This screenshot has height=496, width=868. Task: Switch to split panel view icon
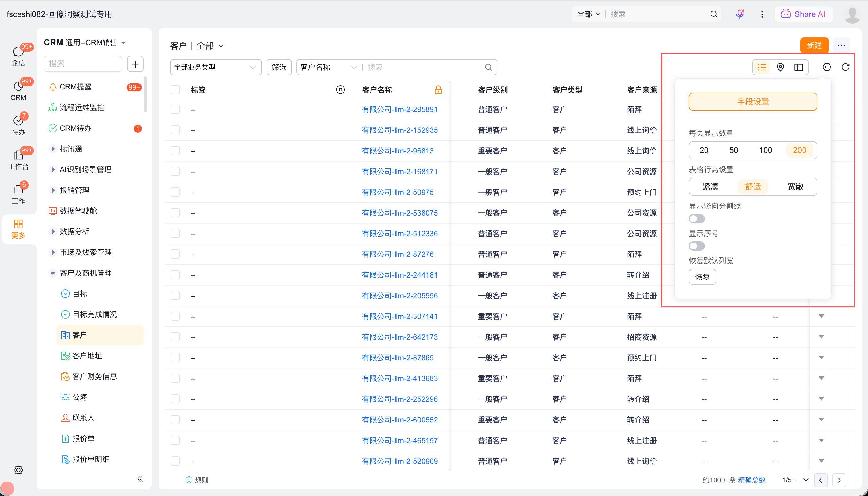click(798, 67)
